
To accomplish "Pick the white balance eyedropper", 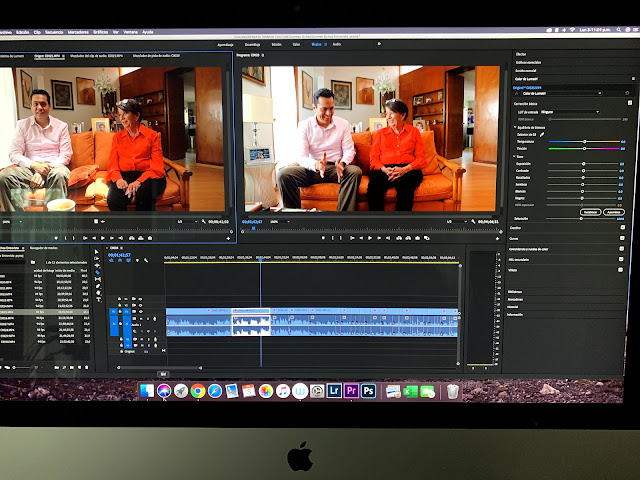I will point(544,134).
